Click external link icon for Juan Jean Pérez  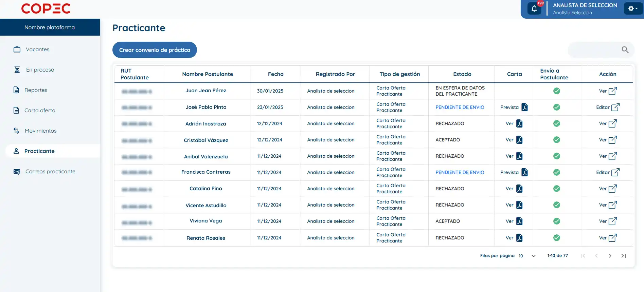pyautogui.click(x=612, y=91)
